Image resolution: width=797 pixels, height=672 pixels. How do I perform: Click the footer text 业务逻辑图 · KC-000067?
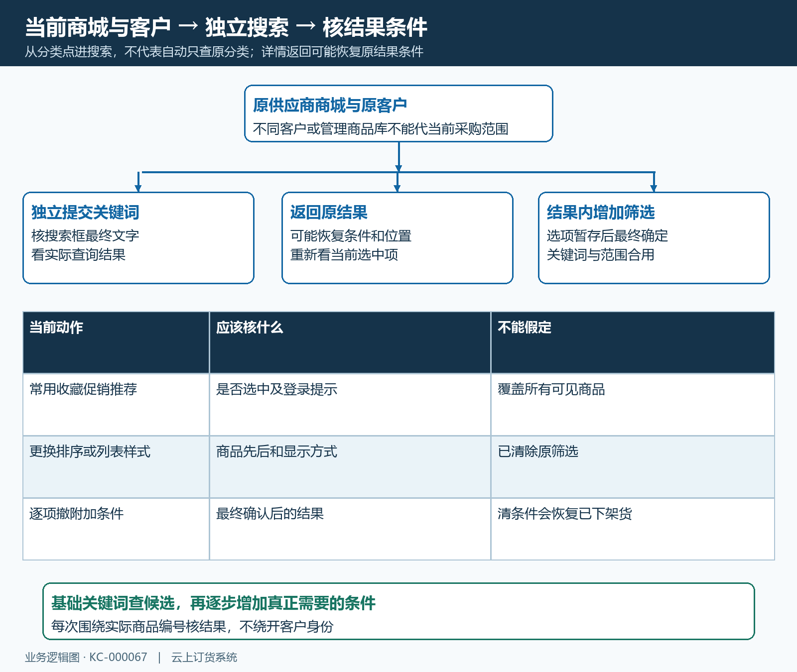tap(86, 657)
